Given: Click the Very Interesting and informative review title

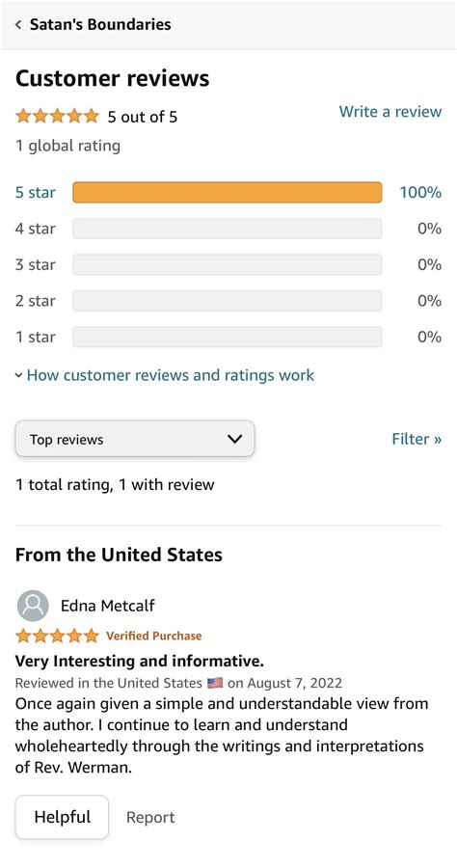Looking at the screenshot, I should point(140,661).
